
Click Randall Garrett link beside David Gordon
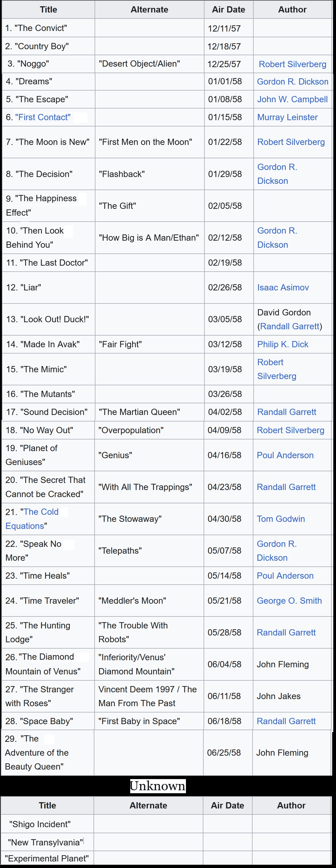coord(290,326)
